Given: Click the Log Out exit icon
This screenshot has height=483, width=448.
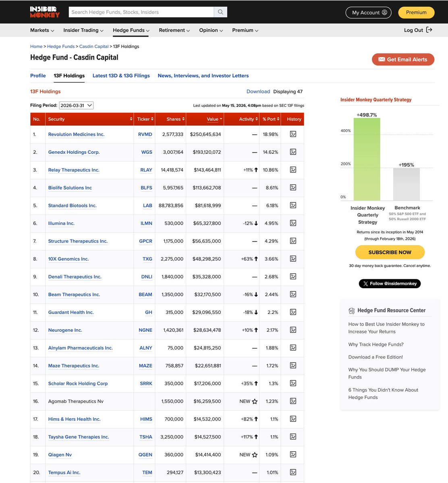Looking at the screenshot, I should pos(429,30).
